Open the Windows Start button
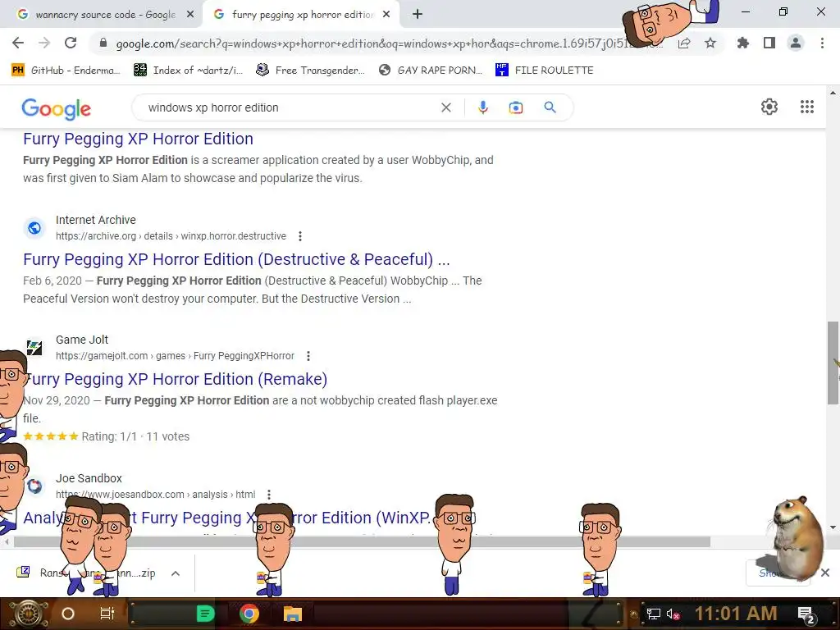The height and width of the screenshot is (630, 840). point(28,614)
